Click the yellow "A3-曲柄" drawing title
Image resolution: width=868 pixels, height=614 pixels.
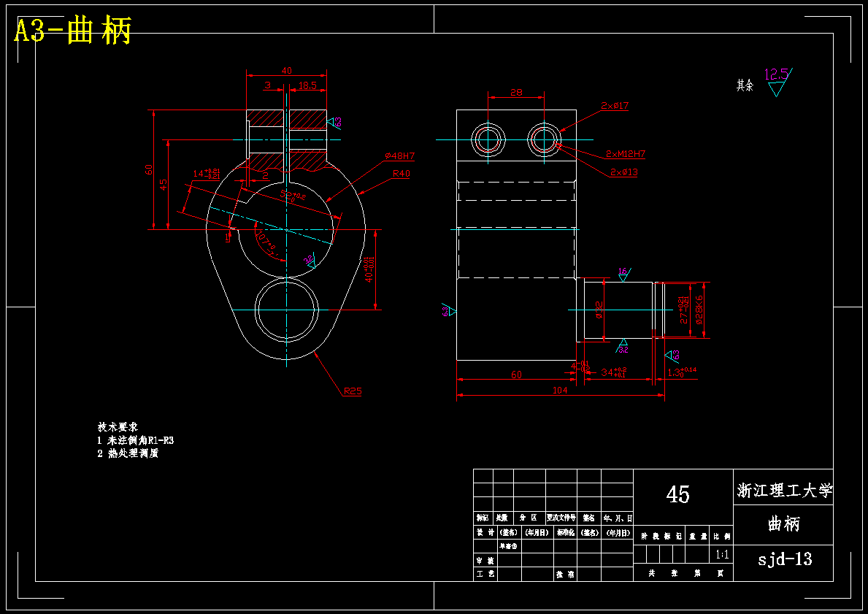tap(72, 31)
